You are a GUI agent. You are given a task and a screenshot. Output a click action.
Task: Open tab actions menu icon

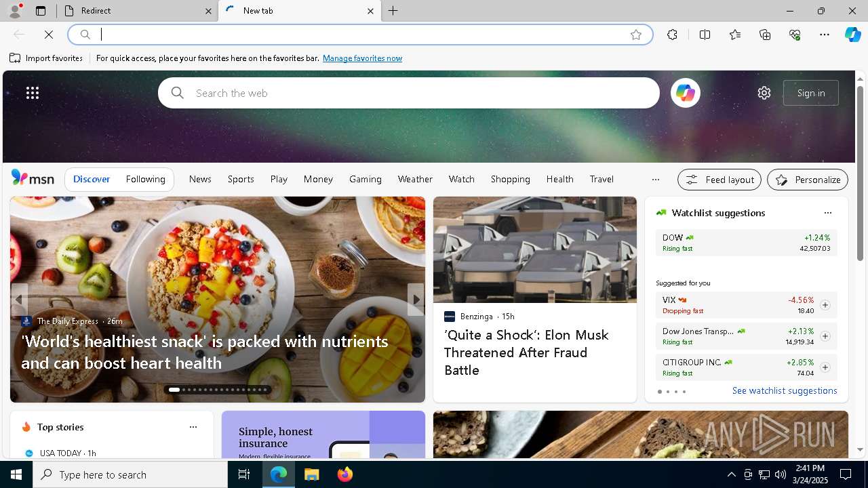(x=41, y=11)
